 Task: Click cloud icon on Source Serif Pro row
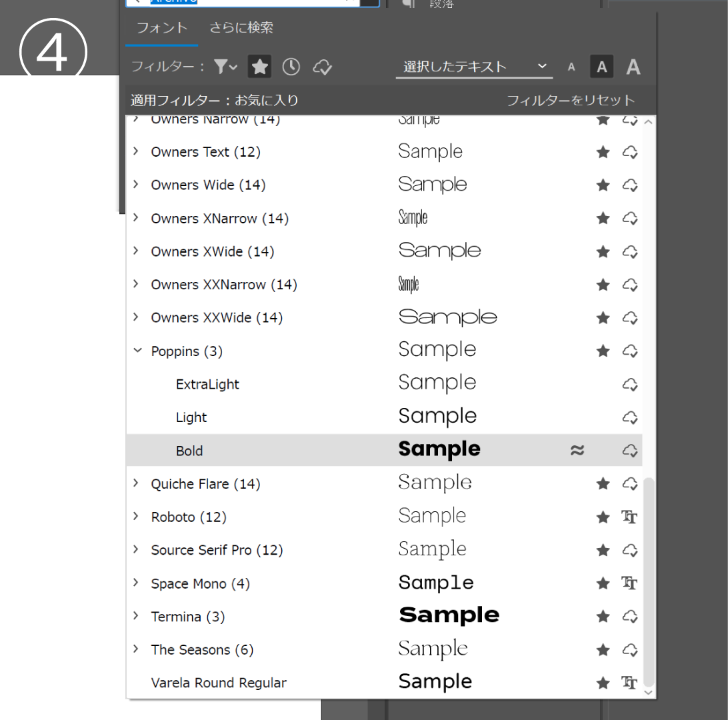630,551
